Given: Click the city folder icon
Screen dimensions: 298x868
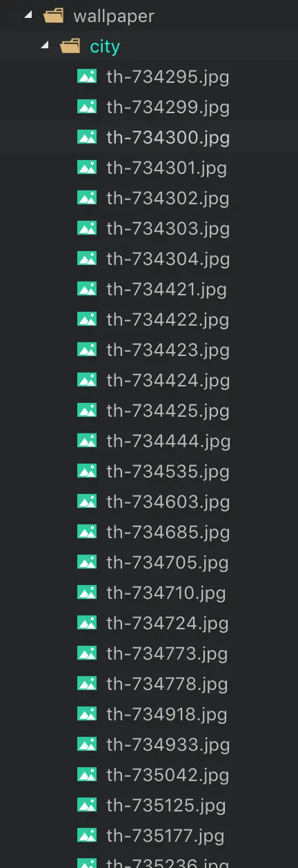Looking at the screenshot, I should click(x=70, y=46).
